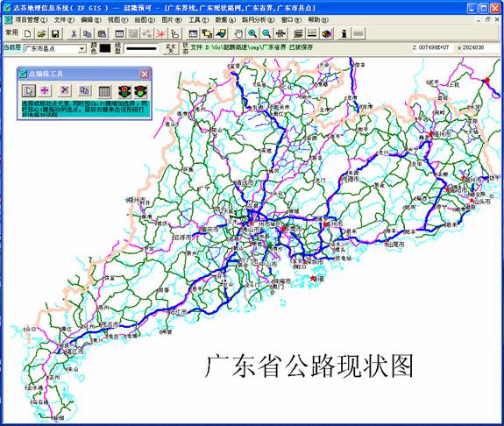Click the 广东省公路现状图 map title
The image size is (504, 426).
[x=309, y=366]
